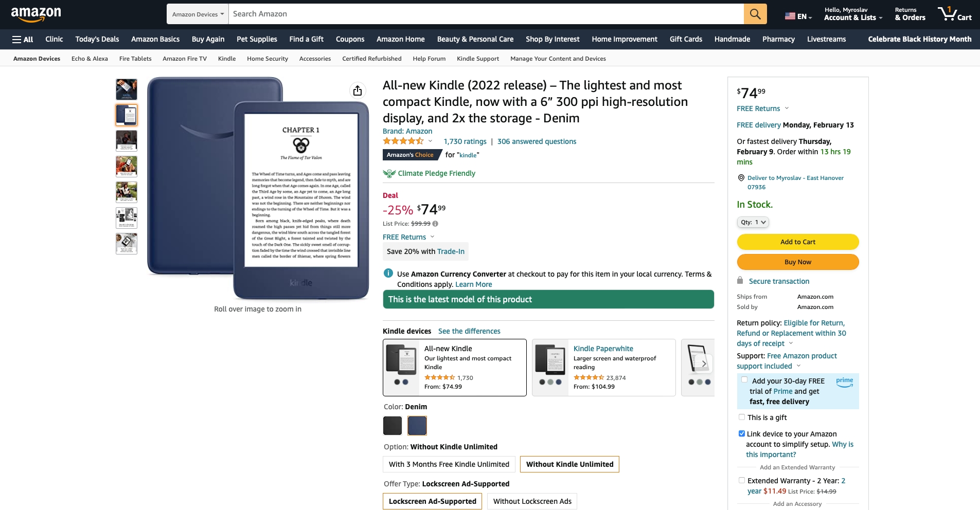Image resolution: width=980 pixels, height=510 pixels.
Task: Click the orange search magnifier button
Action: [755, 14]
